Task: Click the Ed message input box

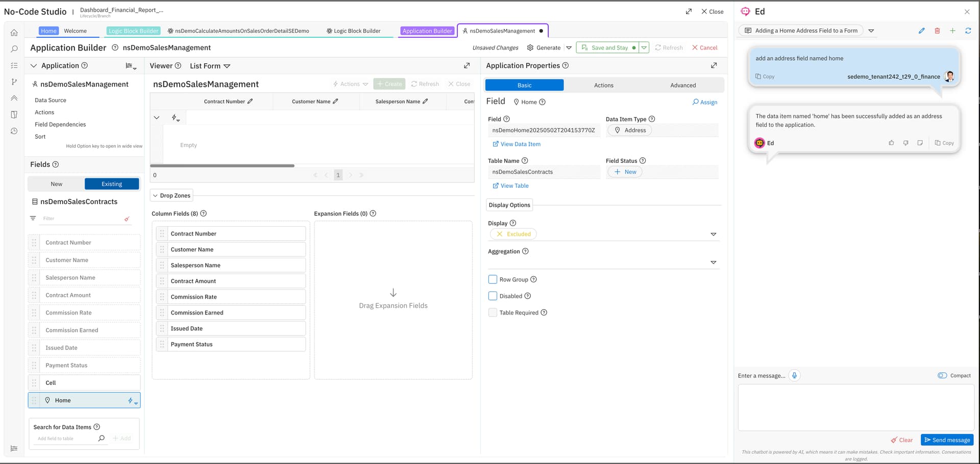Action: coord(855,407)
